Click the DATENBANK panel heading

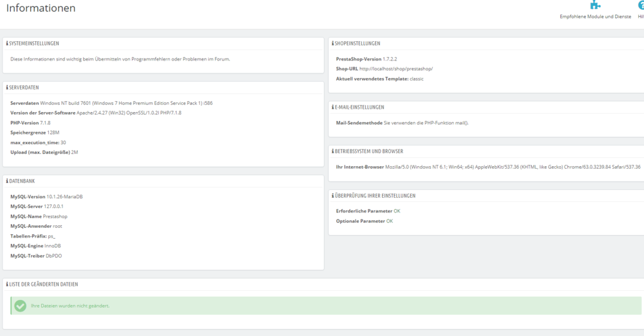[22, 181]
